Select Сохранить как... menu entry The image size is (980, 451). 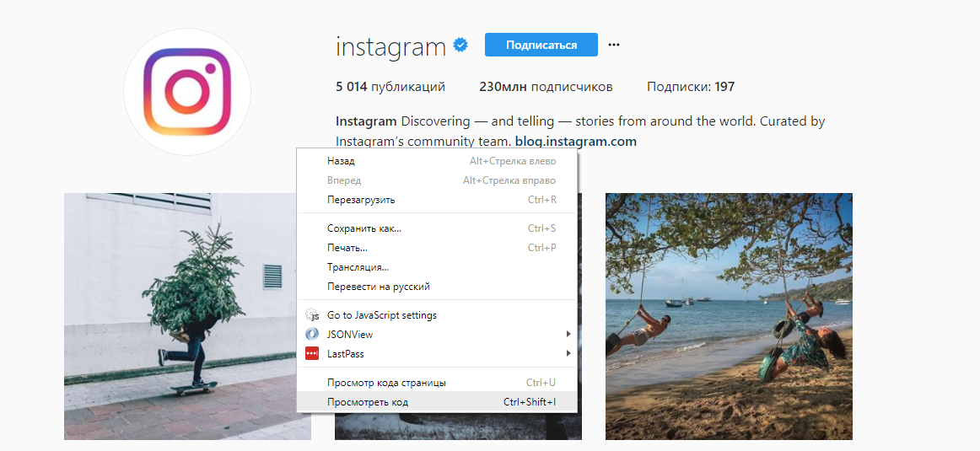[437, 228]
